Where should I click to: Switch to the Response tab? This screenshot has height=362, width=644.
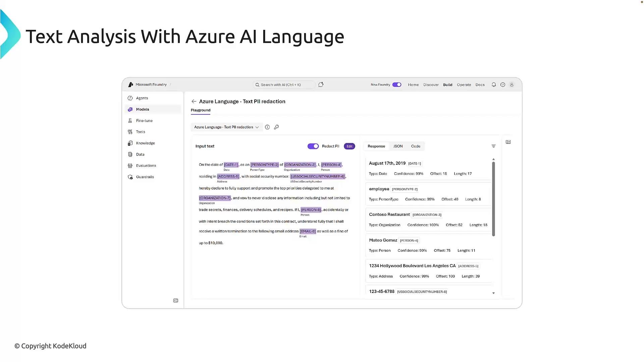click(376, 146)
